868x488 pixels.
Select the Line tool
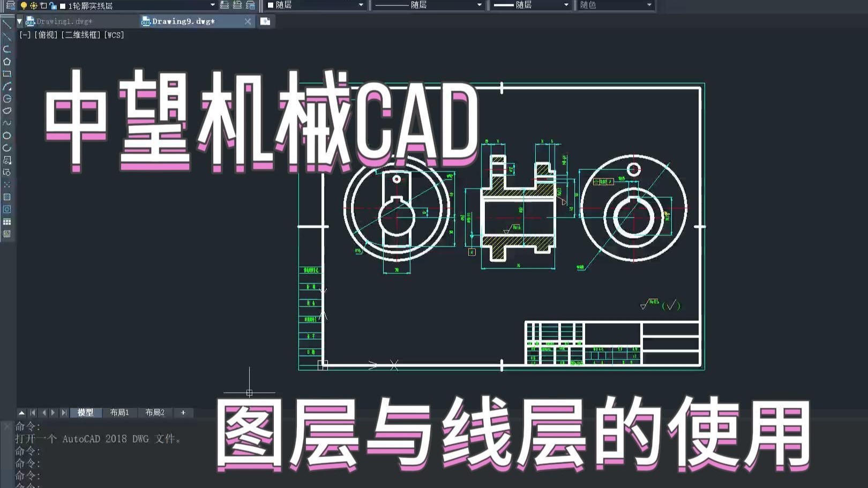[x=7, y=24]
